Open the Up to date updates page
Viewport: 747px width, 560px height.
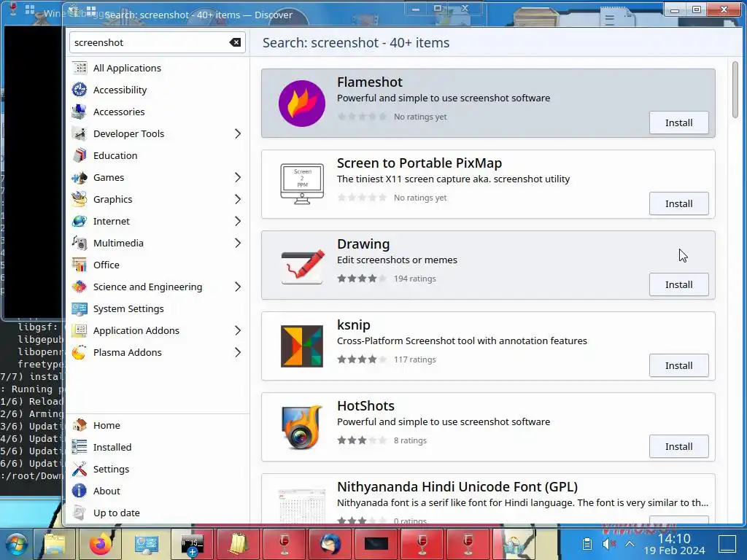158,513
